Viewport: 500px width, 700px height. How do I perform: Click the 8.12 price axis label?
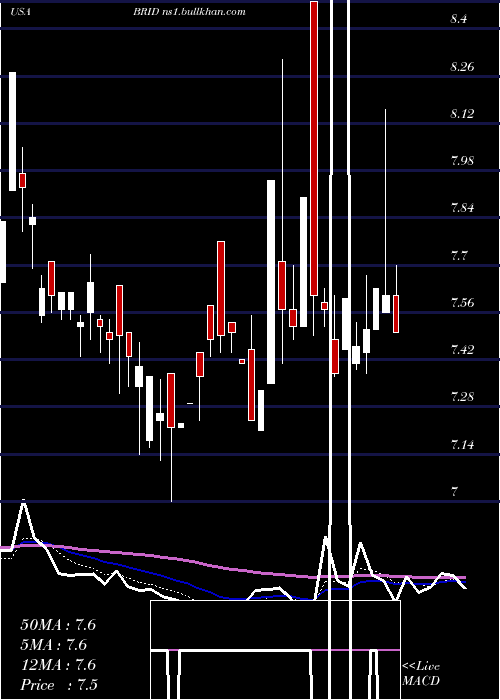click(x=462, y=113)
